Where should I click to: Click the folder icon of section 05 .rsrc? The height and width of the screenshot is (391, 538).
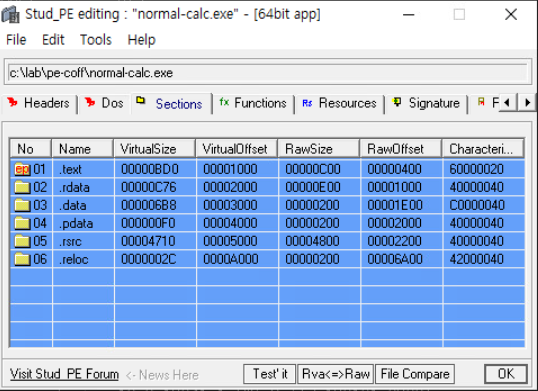click(x=23, y=241)
